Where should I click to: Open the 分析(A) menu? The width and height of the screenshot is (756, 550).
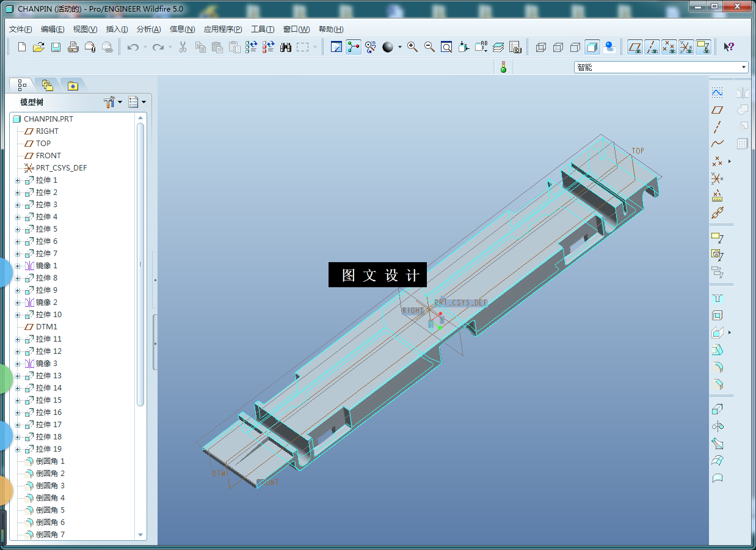[148, 29]
